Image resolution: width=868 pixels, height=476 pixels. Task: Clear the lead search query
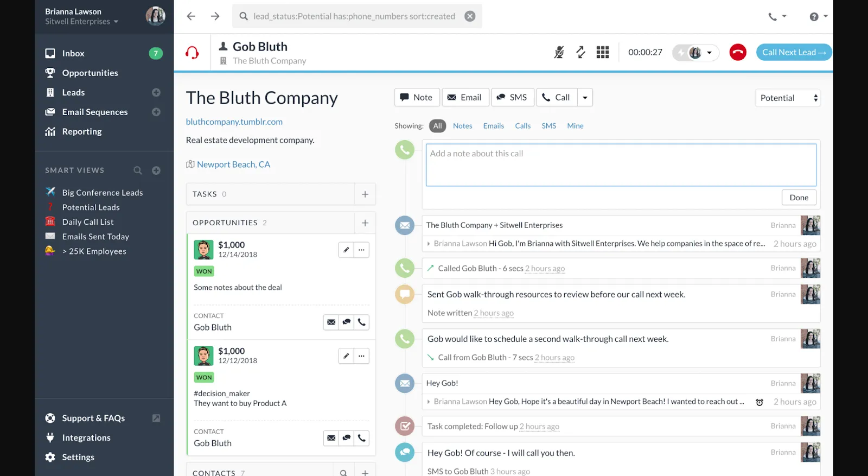(470, 16)
